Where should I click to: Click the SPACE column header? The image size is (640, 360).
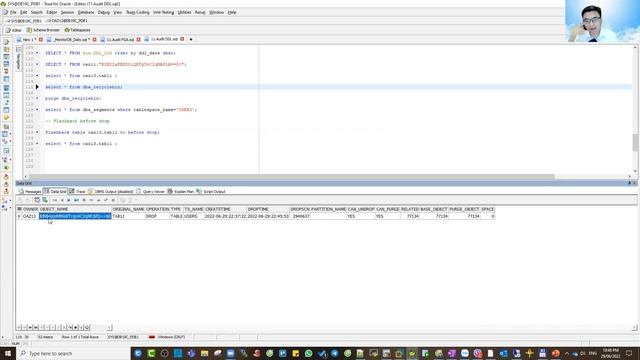487,209
